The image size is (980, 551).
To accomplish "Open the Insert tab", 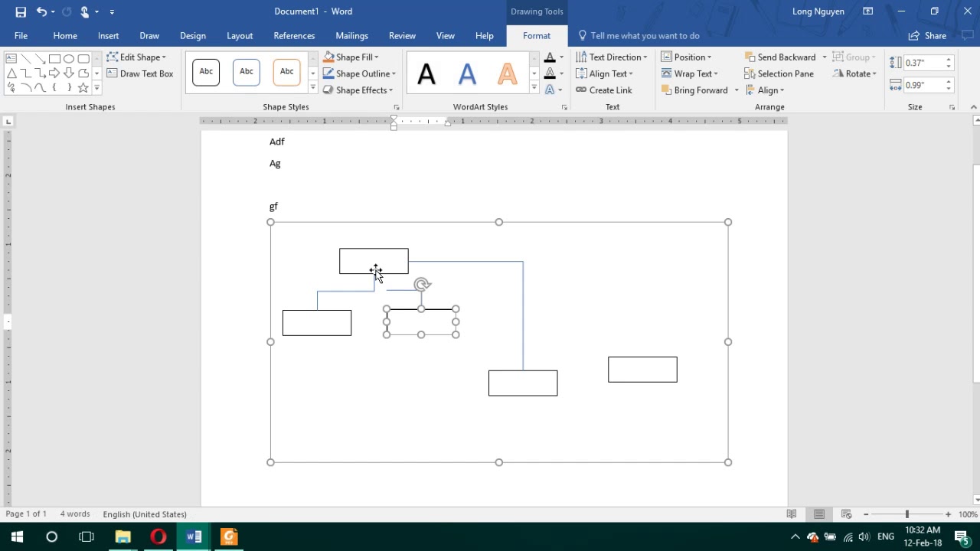I will pyautogui.click(x=108, y=36).
